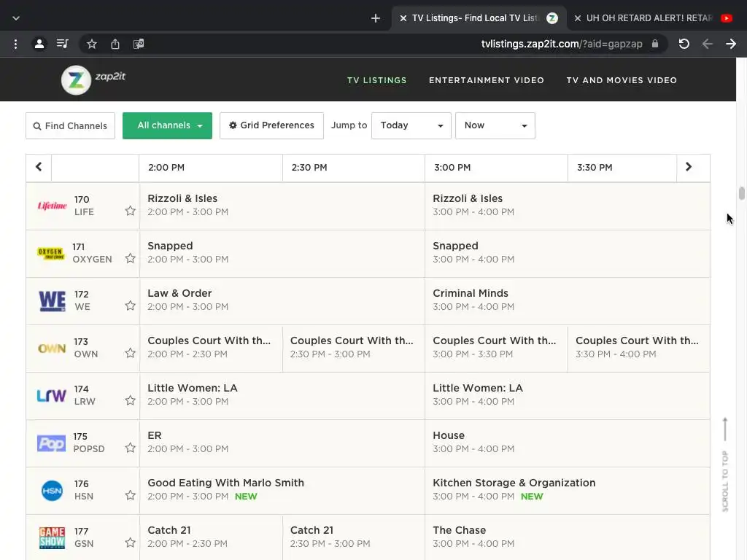The image size is (747, 560).
Task: Open House 3:00 PM listing
Action: click(568, 443)
